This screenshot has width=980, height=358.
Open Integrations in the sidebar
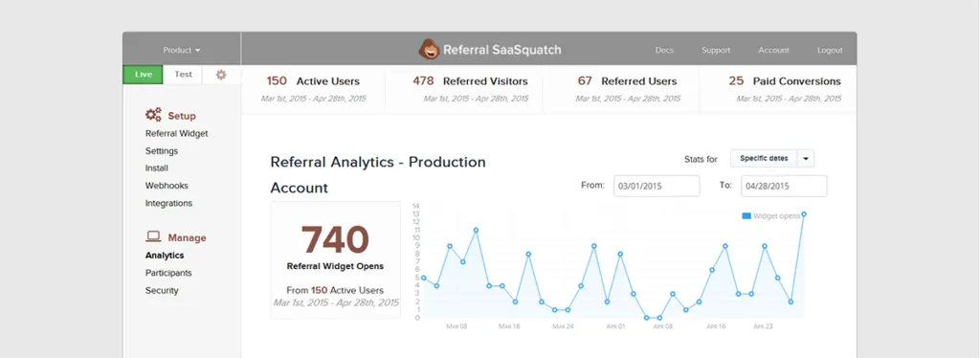tap(168, 203)
